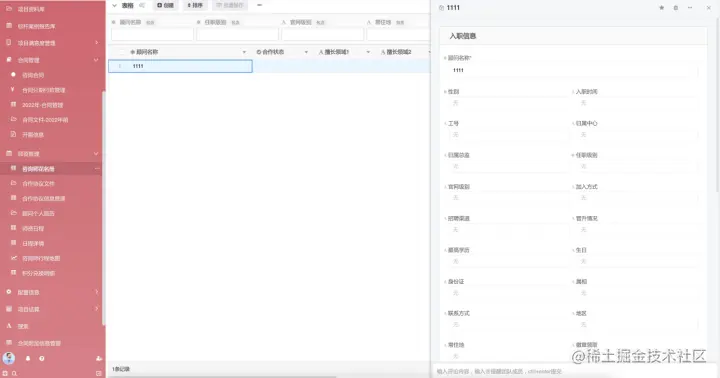
Task: Focus the 顾问名称 filter input
Action: coord(152,34)
